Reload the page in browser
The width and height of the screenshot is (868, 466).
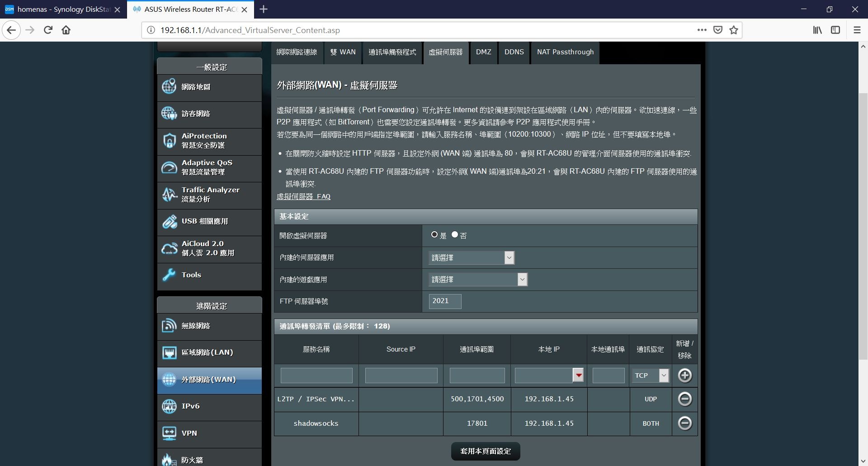(48, 30)
